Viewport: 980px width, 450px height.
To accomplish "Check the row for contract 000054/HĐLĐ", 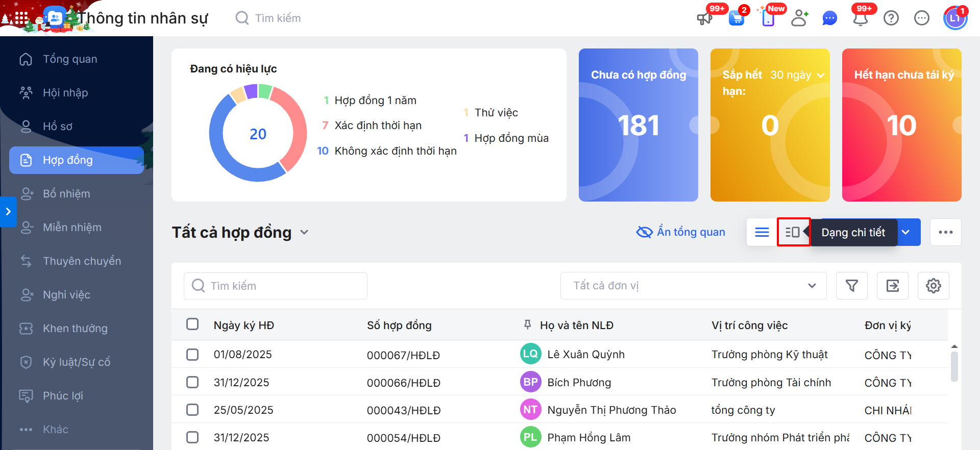I will [x=192, y=437].
